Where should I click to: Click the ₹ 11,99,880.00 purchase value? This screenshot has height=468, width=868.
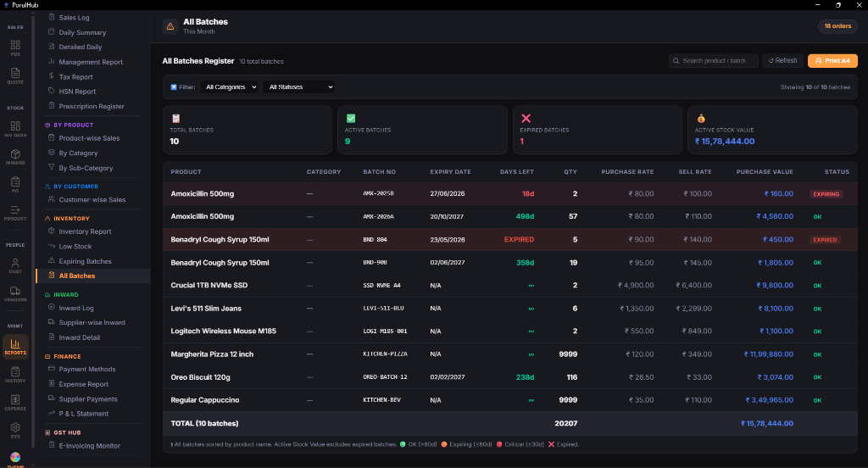coord(768,354)
